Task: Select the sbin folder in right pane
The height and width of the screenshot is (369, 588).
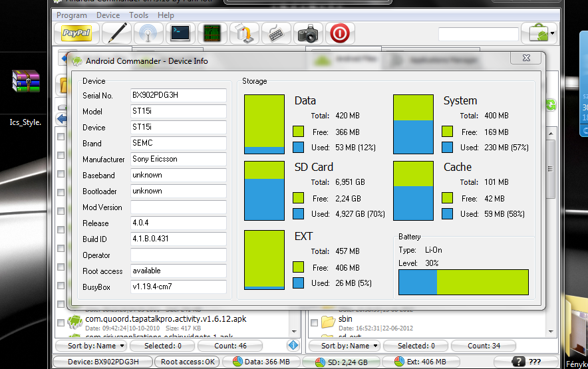Action: (345, 319)
